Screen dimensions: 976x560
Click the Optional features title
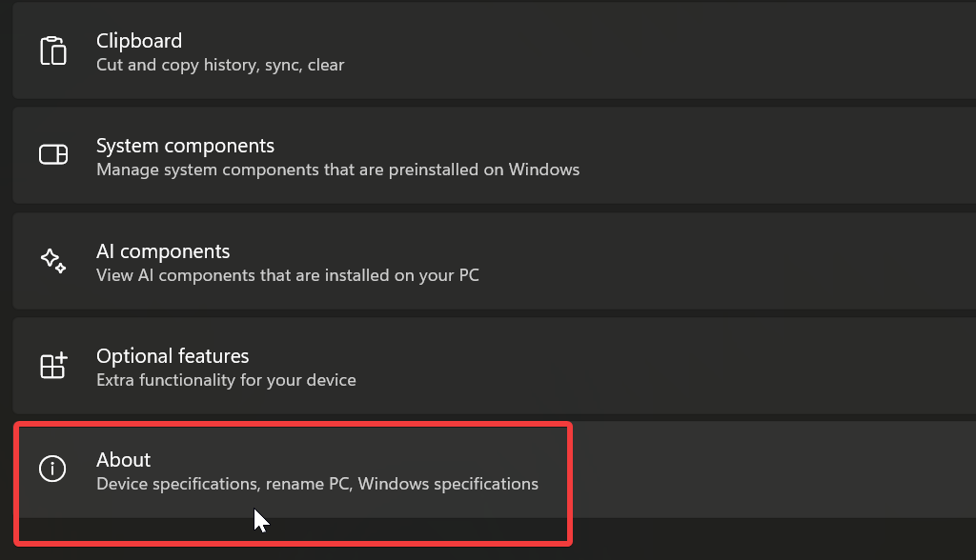(173, 356)
